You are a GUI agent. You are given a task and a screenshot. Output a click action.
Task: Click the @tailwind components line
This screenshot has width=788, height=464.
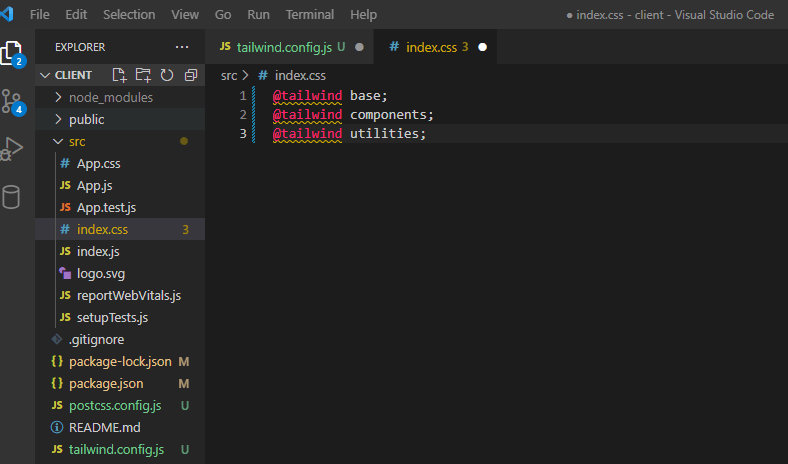(x=353, y=115)
